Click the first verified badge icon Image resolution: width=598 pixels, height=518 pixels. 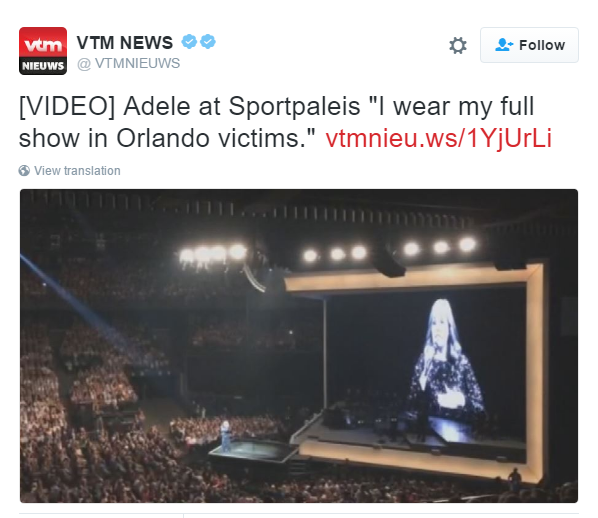coord(189,42)
